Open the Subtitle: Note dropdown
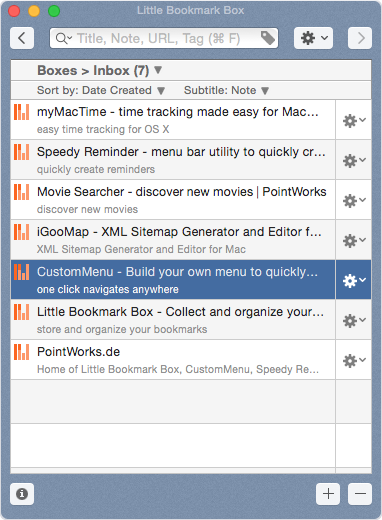This screenshot has width=382, height=520. pos(226,90)
